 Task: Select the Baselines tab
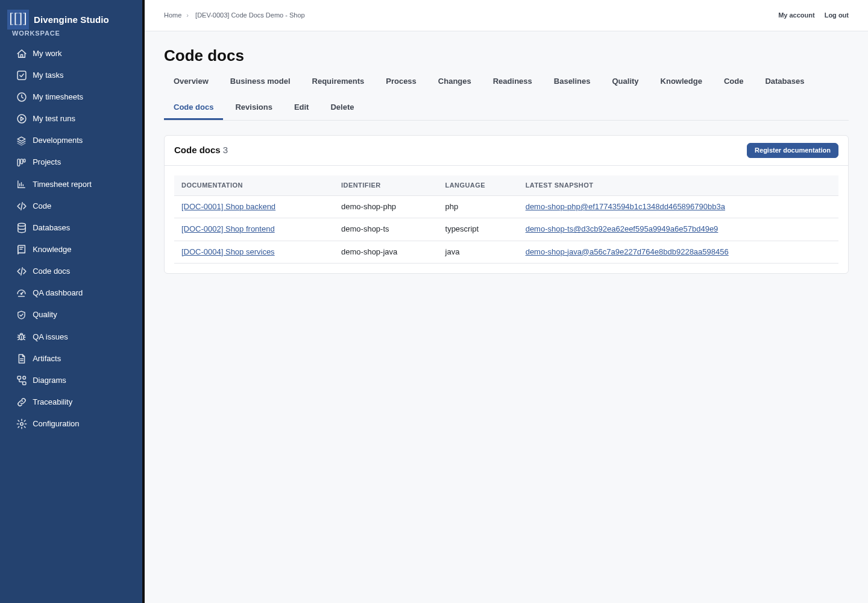pos(572,81)
